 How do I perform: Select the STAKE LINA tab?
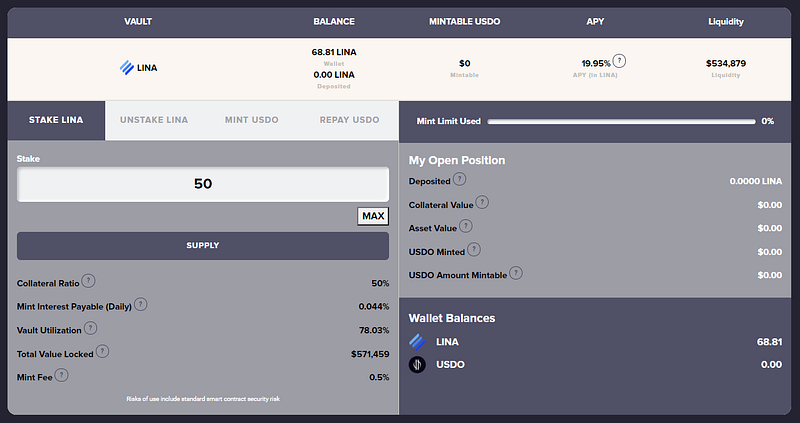click(x=56, y=120)
